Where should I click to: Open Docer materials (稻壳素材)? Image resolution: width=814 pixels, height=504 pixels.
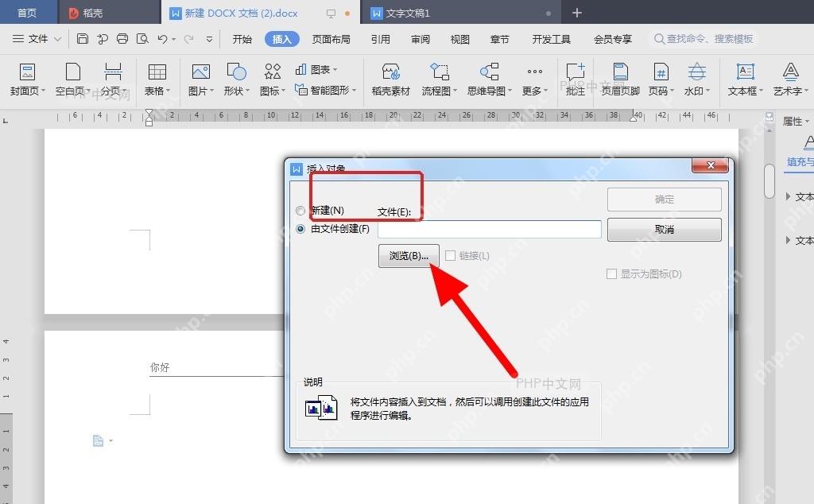click(391, 79)
